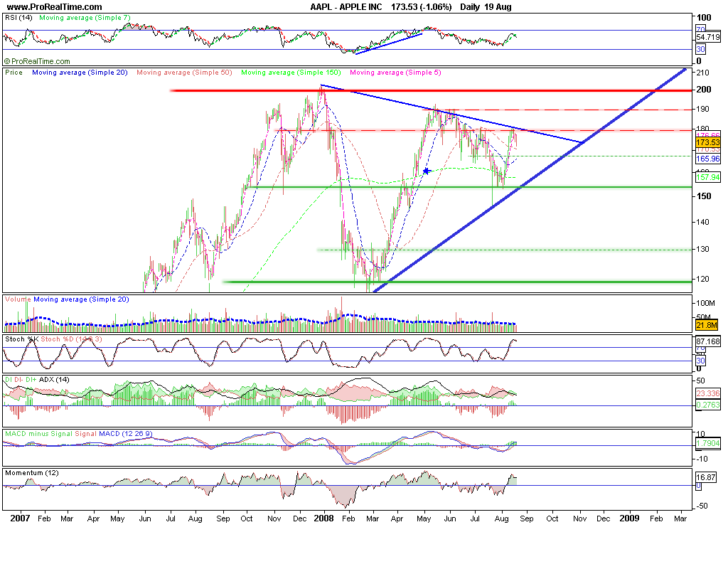728x569 pixels.
Task: Click the Moving average (Simple 50) legend
Action: (x=184, y=73)
